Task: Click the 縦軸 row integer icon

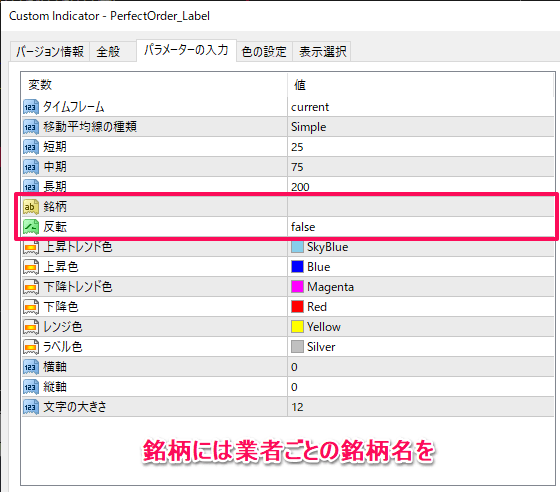Action: pyautogui.click(x=31, y=387)
